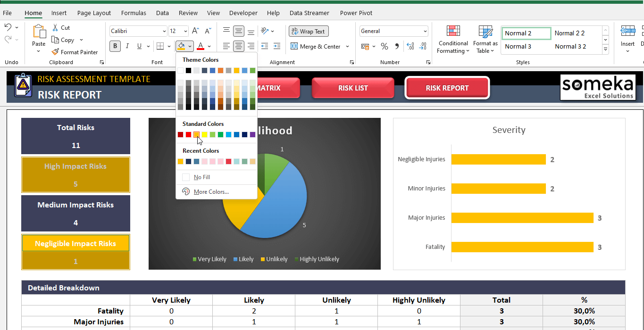Viewport: 644px width, 330px height.
Task: Toggle Wrap Text for the selection
Action: pos(309,31)
